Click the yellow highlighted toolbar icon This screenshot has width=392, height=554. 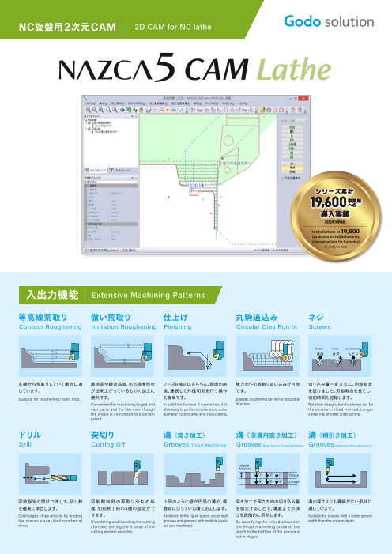pos(262,110)
